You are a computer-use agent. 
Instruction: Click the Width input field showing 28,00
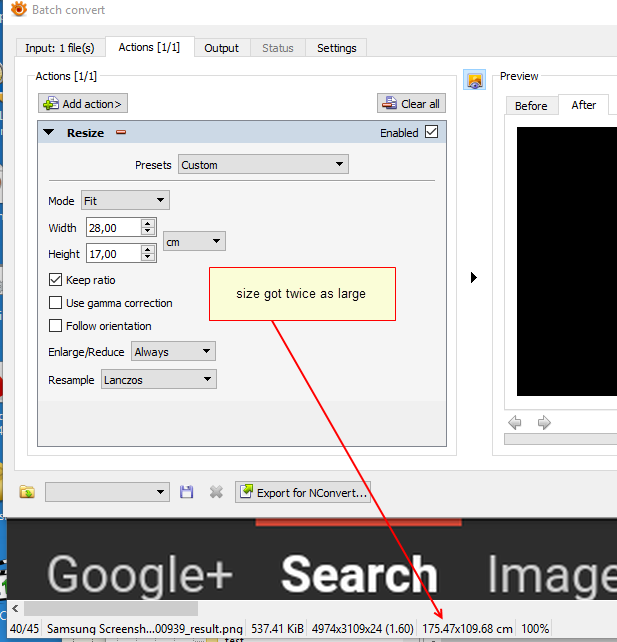(113, 228)
